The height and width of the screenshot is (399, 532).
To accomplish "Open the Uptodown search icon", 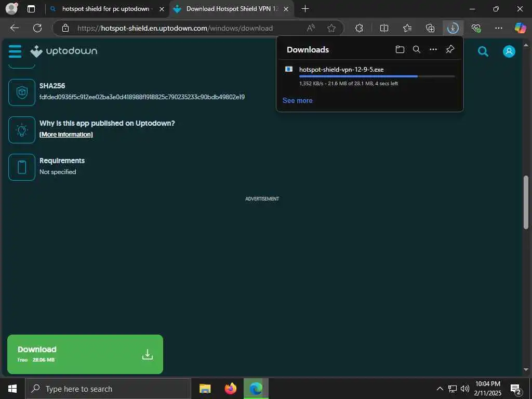I will point(483,51).
